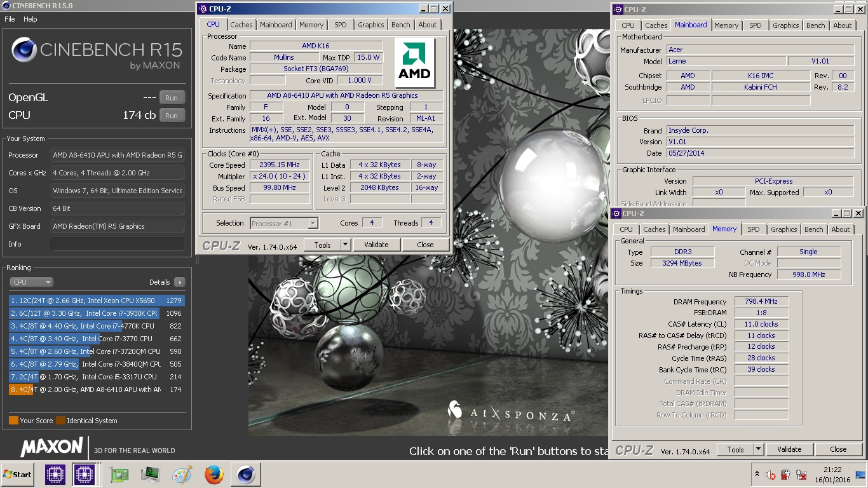
Task: Click the empty Info field
Action: (118, 244)
